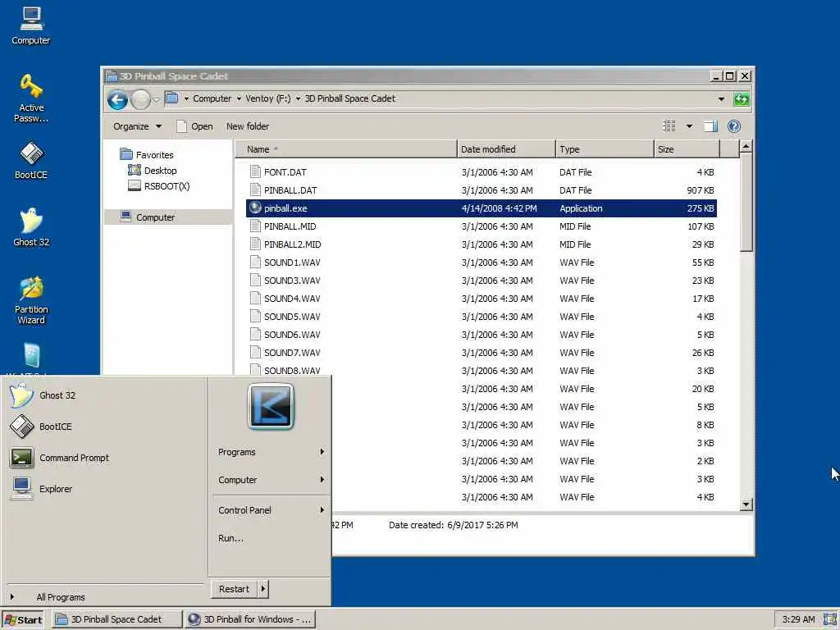Expand the address bar history dropdown
The image size is (840, 630).
[x=721, y=99]
